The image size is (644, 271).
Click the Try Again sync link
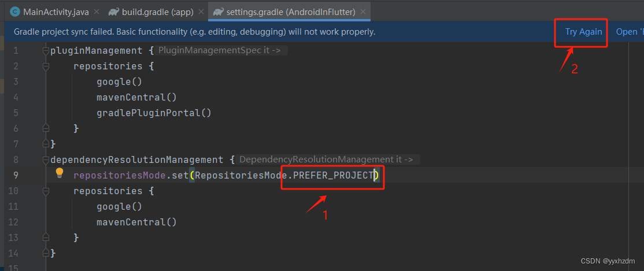[x=584, y=32]
